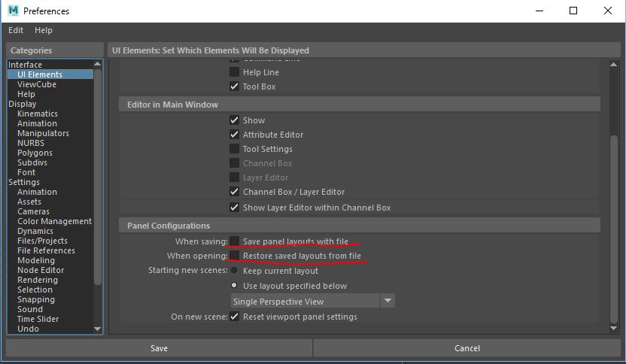Select ViewCube in the Categories list
Screen dimensions: 626x364
pyautogui.click(x=36, y=84)
